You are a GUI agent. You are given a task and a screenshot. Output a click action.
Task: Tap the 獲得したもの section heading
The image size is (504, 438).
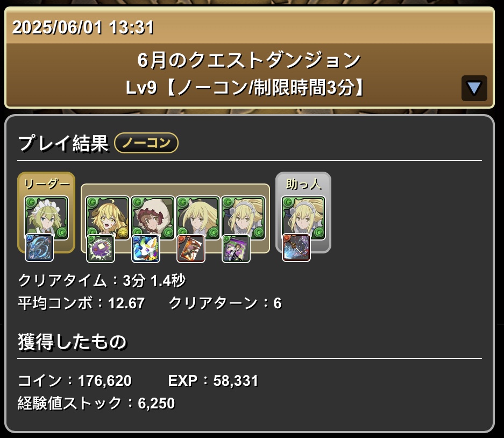[x=72, y=342]
